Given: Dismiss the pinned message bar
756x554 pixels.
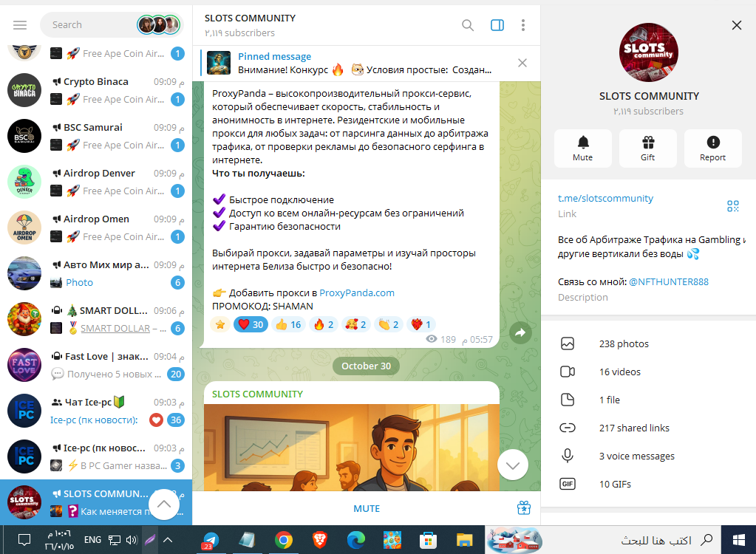Looking at the screenshot, I should pos(522,63).
